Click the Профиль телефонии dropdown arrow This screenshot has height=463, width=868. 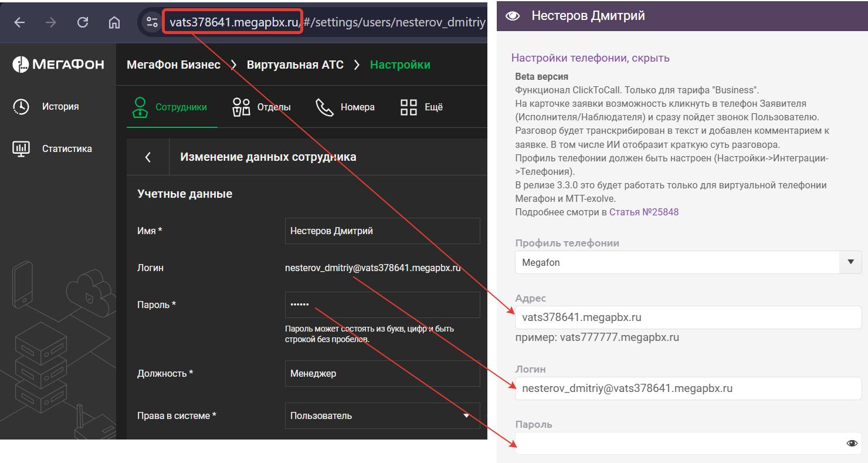[851, 262]
